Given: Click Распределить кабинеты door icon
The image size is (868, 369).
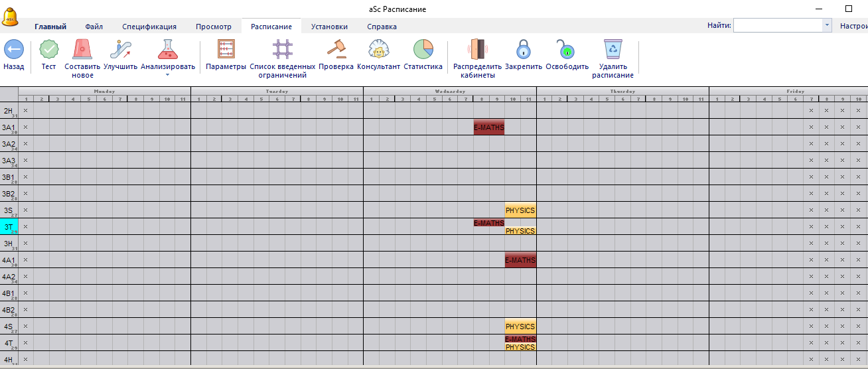Looking at the screenshot, I should tap(478, 50).
